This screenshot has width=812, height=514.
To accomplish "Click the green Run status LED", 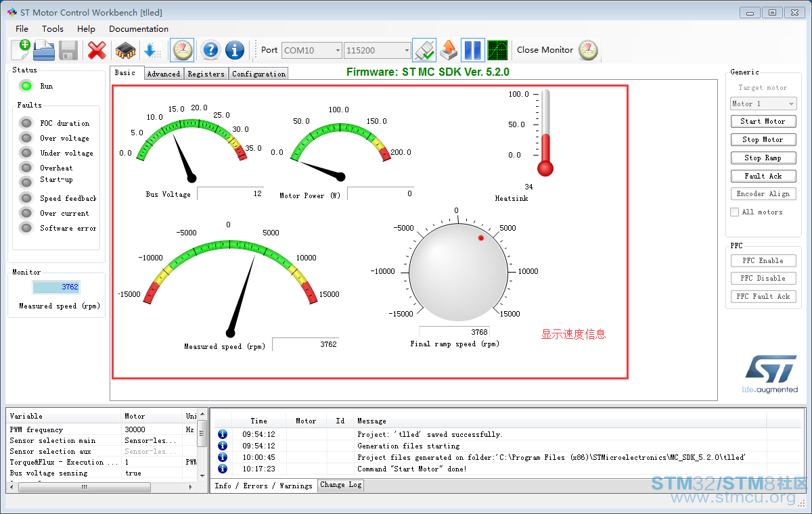I will coord(26,86).
